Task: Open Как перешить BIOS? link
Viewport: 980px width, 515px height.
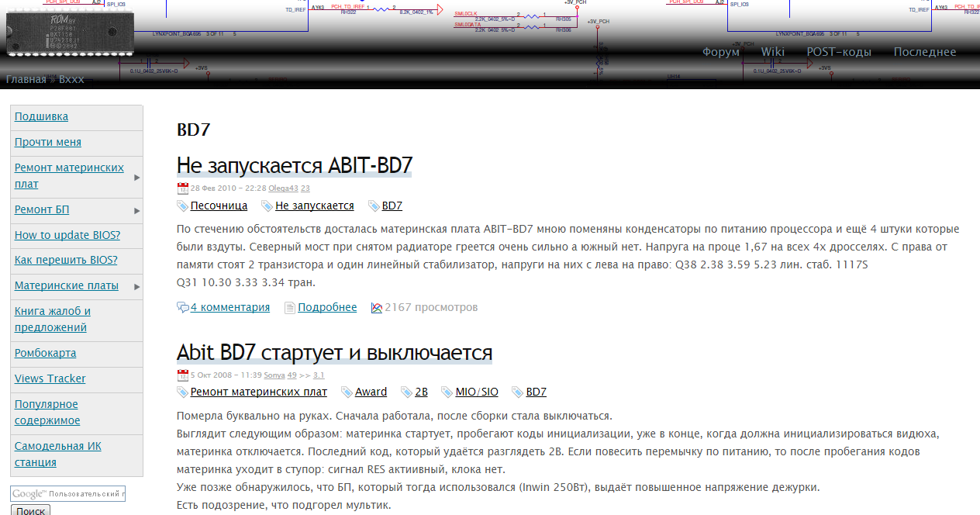Action: (66, 260)
